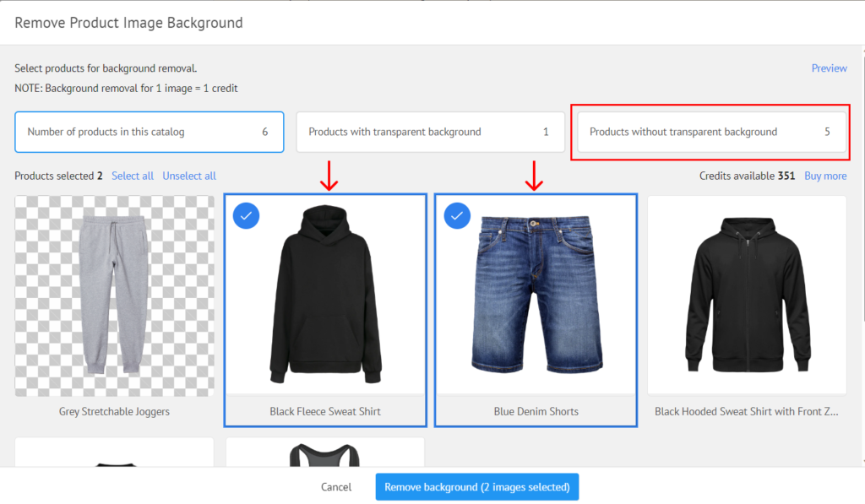
Task: Open the Buy more credits link
Action: click(x=824, y=176)
